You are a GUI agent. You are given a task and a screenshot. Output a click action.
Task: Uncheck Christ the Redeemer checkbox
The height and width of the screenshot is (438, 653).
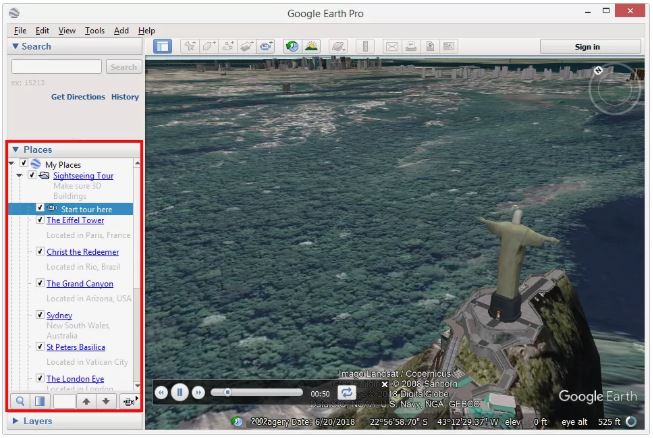click(x=40, y=251)
